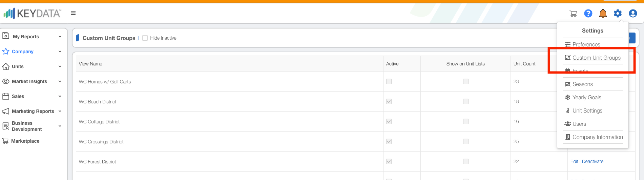Click the View Name column header
644x180 pixels.
90,64
